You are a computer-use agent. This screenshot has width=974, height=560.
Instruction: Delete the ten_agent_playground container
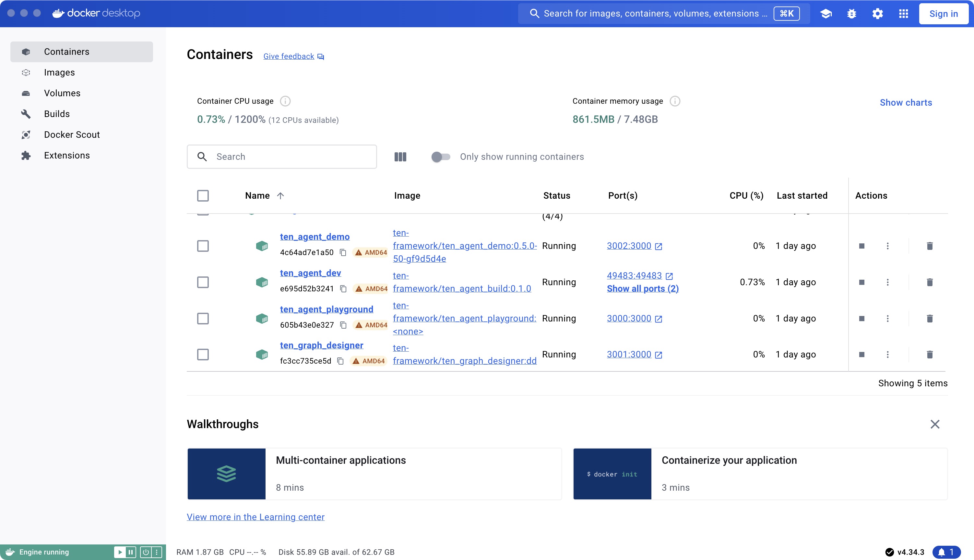pyautogui.click(x=930, y=319)
